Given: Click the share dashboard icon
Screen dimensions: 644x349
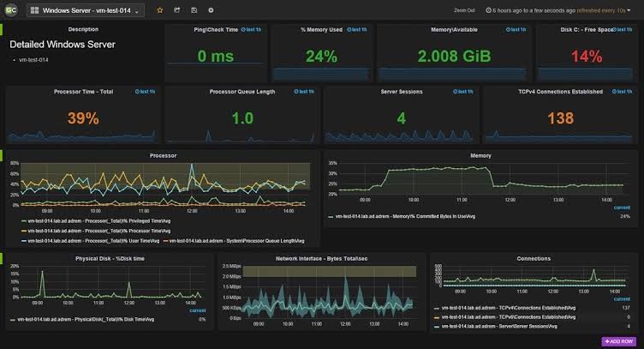Looking at the screenshot, I should (x=177, y=10).
